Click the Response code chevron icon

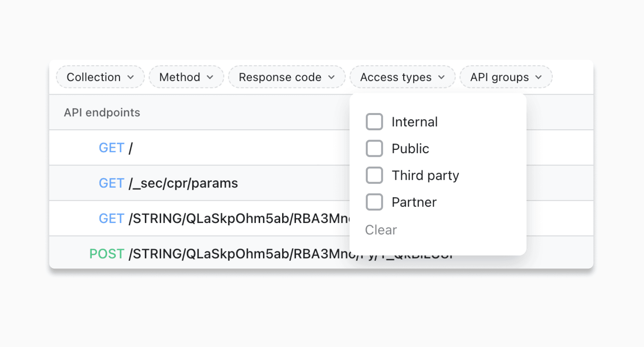click(x=331, y=77)
